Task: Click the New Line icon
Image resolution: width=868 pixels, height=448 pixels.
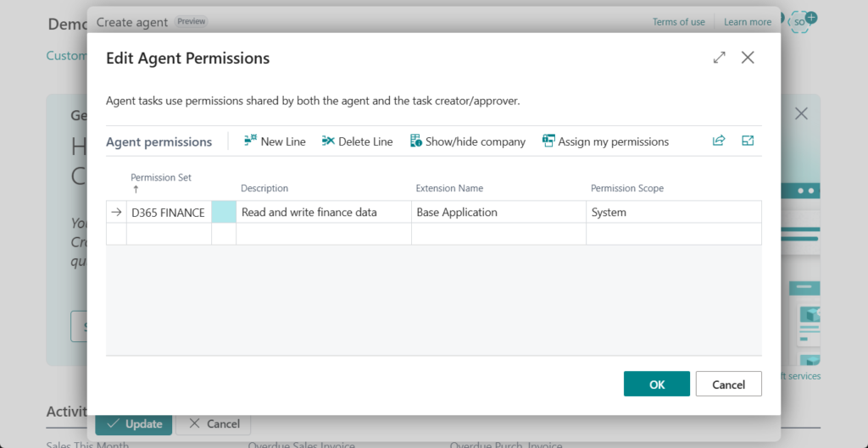Action: click(x=251, y=141)
